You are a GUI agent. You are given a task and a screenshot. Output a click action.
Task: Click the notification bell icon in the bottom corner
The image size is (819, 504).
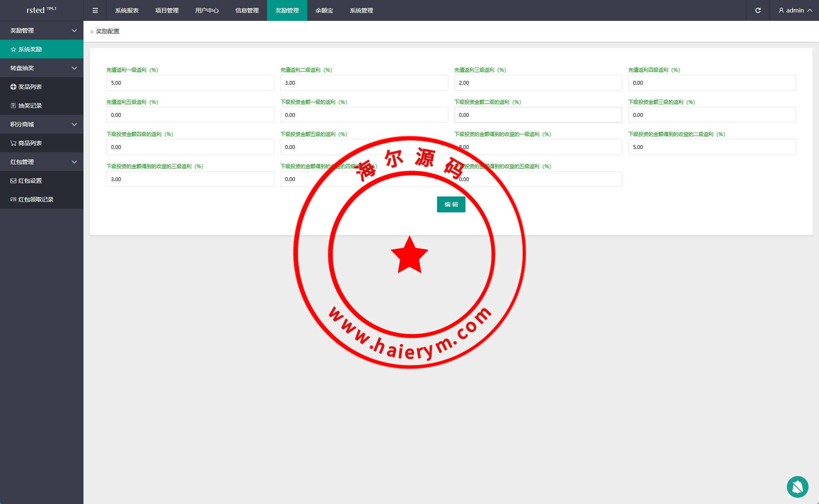click(797, 486)
